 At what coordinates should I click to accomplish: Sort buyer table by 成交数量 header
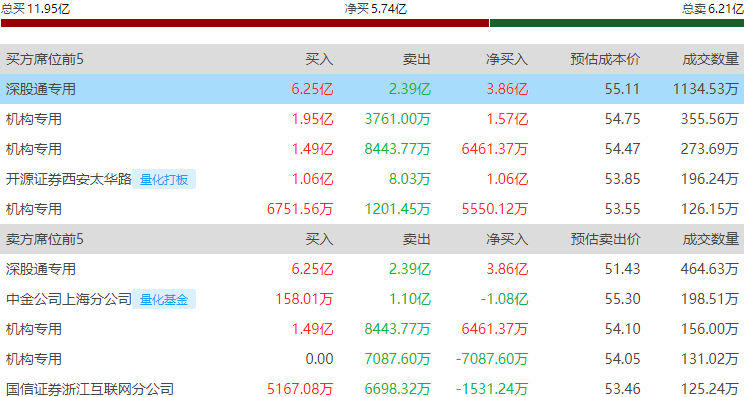point(710,59)
